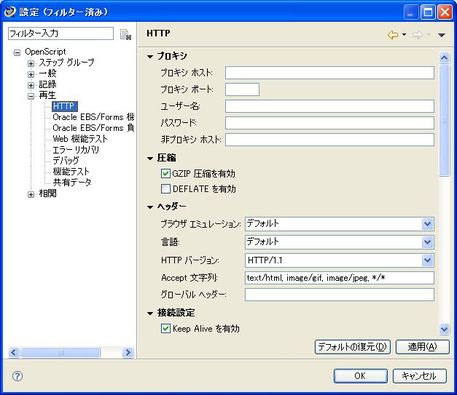Click the プロキシ ホスト input field

(x=330, y=73)
